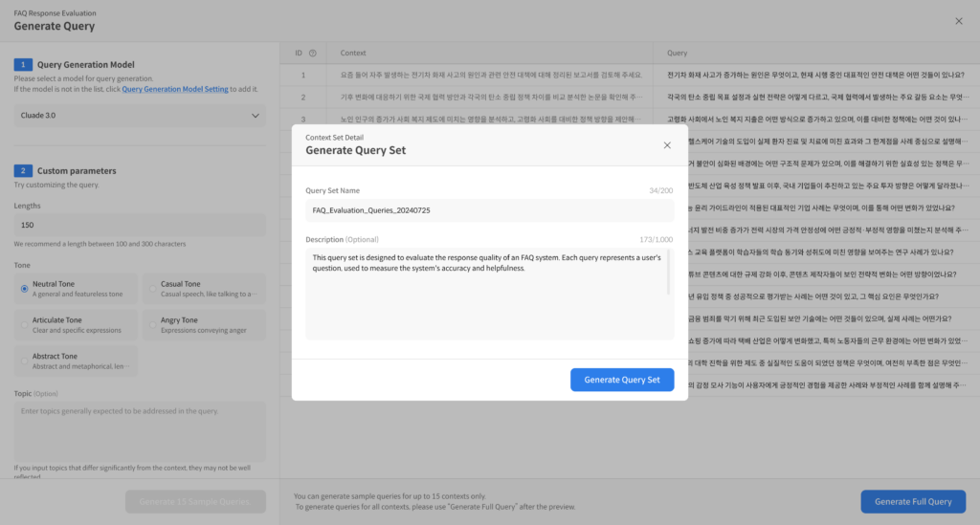Close the Generate Query Set dialog
980x525 pixels.
667,145
